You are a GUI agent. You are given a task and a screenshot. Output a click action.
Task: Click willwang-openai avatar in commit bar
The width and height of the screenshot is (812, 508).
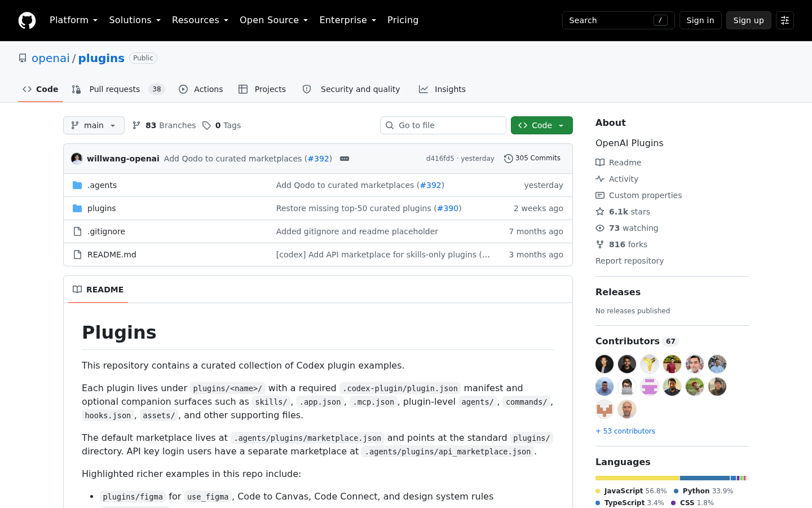pos(77,159)
